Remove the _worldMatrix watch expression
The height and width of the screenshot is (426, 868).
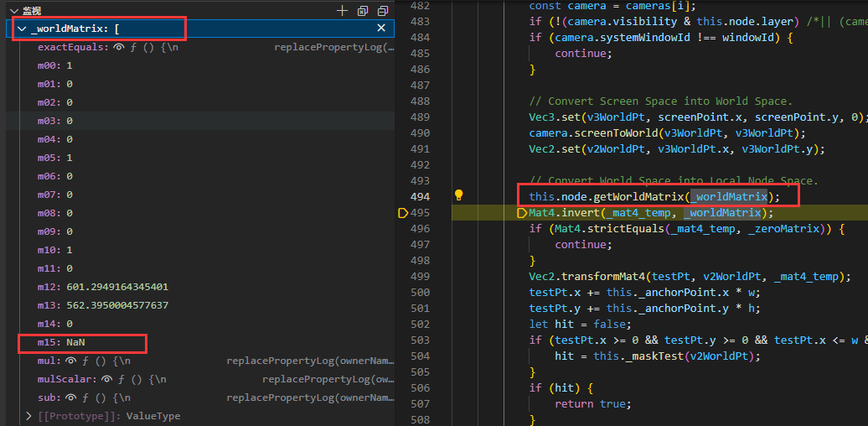tap(381, 29)
